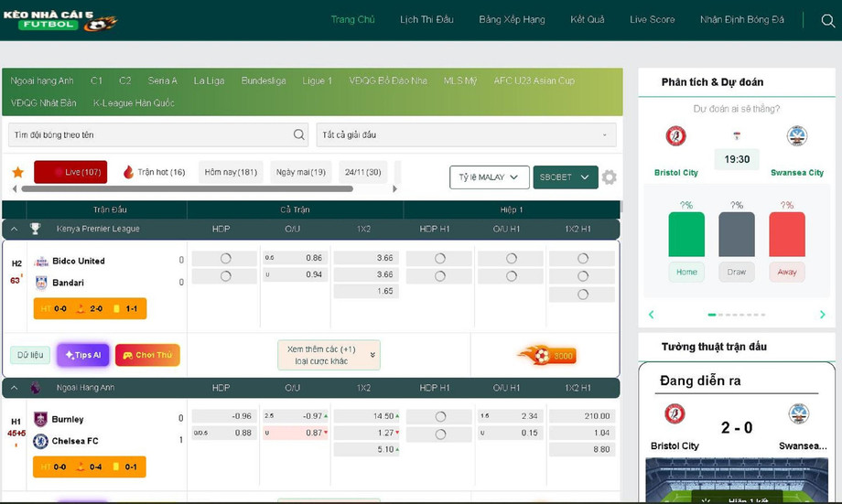The height and width of the screenshot is (504, 842).
Task: Go to previous prediction with left arrow
Action: click(652, 315)
